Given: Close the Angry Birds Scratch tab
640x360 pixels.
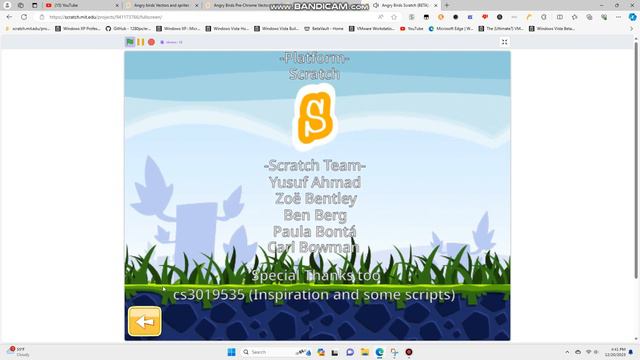Looking at the screenshot, I should [x=436, y=5].
